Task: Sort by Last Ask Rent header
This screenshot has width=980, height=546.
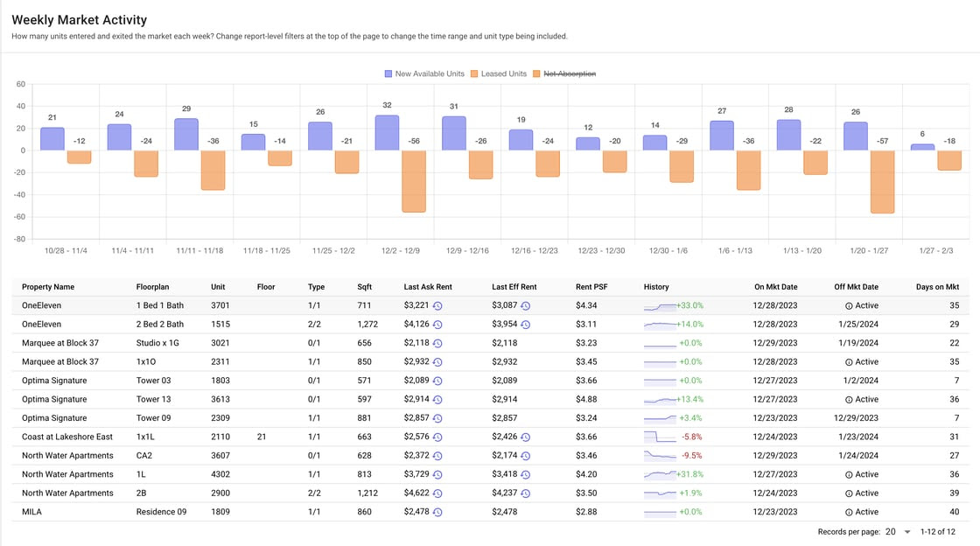Action: tap(428, 287)
